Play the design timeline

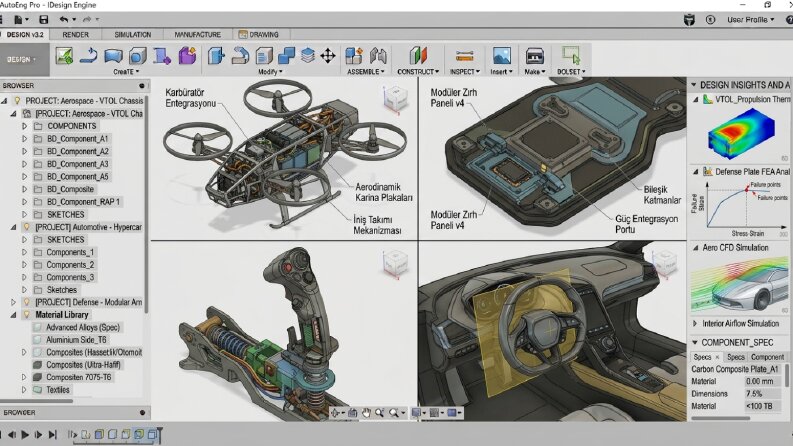pyautogui.click(x=25, y=434)
